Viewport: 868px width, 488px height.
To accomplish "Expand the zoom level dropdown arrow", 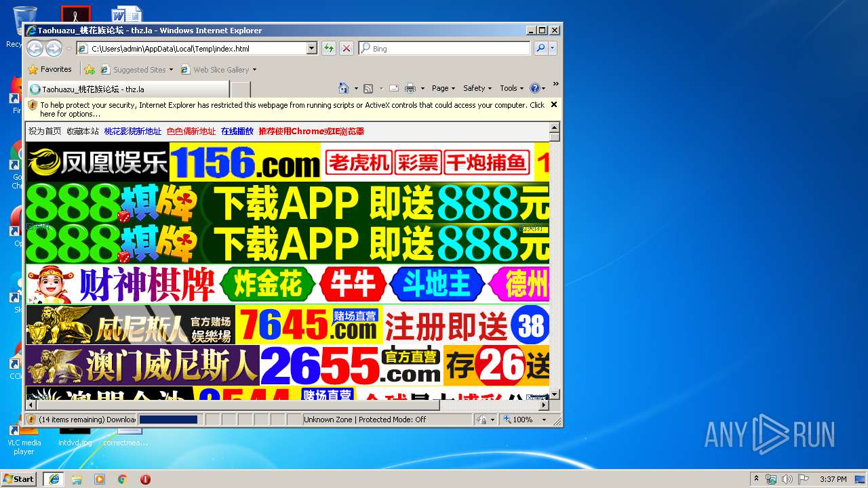I will click(544, 420).
